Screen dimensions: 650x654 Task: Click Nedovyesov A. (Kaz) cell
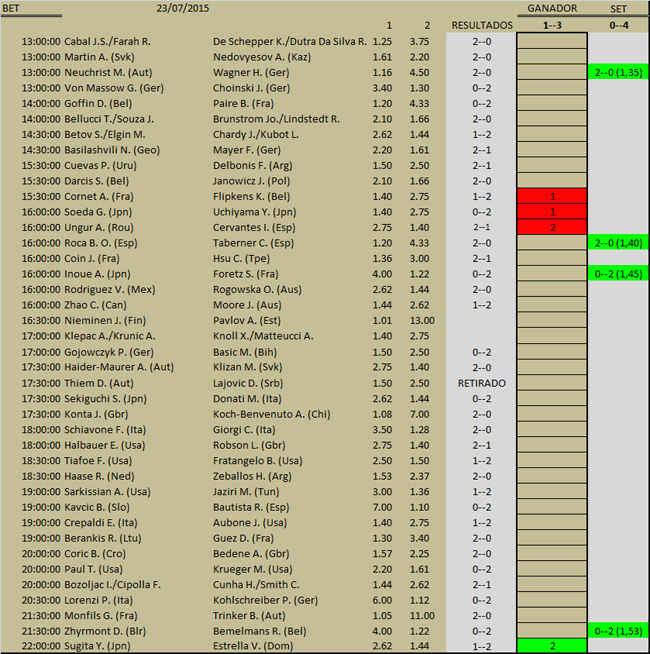(262, 57)
